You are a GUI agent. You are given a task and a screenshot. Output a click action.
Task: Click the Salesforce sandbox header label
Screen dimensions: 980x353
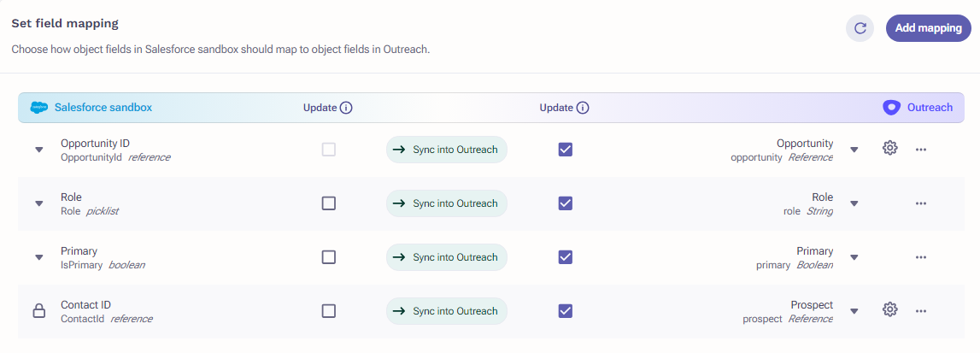point(103,108)
